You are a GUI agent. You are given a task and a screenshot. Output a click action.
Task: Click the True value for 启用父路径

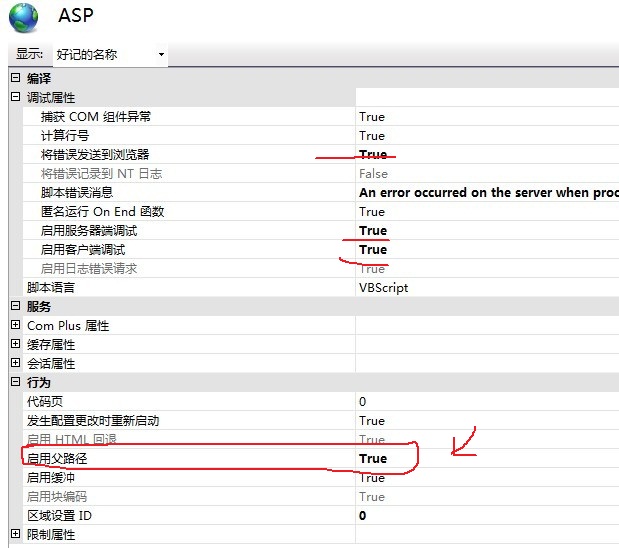click(373, 459)
